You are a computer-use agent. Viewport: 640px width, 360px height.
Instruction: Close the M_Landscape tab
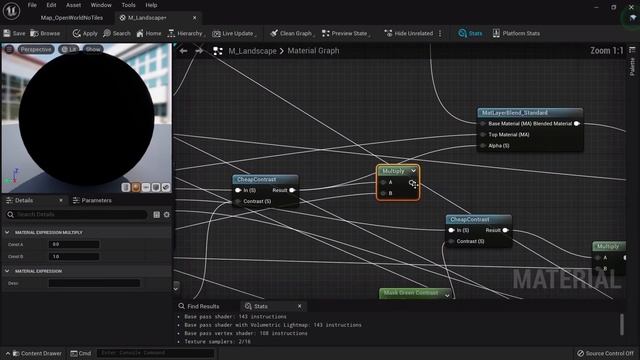click(x=194, y=18)
